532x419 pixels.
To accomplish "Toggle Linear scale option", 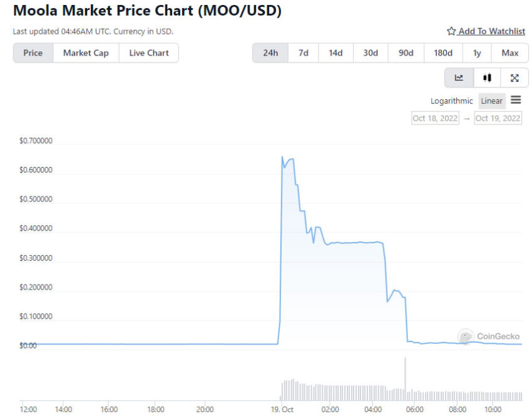I will [x=491, y=101].
